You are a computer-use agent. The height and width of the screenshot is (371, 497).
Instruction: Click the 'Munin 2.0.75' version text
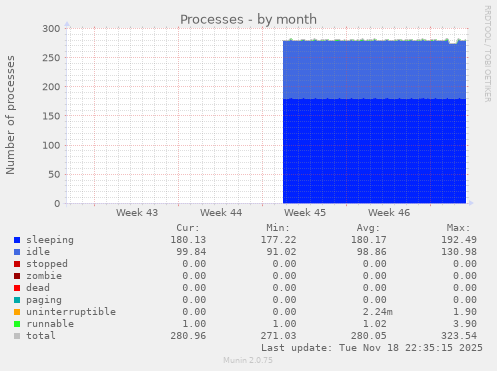click(x=248, y=360)
